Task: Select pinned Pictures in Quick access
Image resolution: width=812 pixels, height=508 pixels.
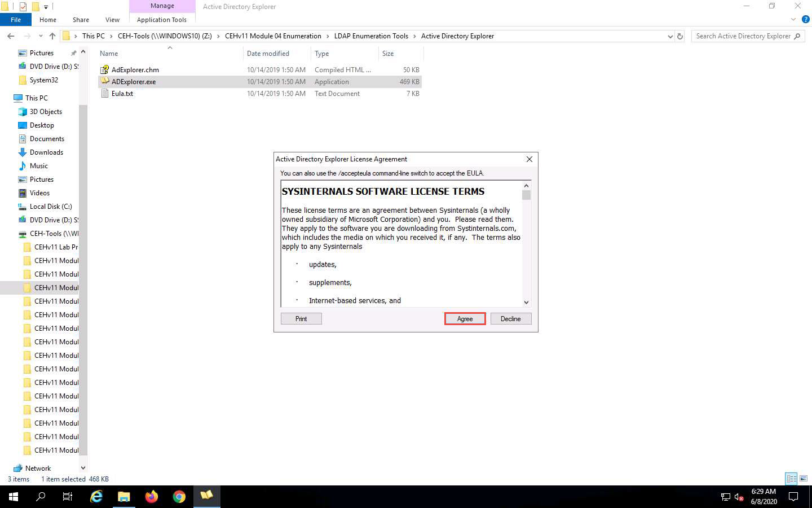Action: click(x=42, y=53)
